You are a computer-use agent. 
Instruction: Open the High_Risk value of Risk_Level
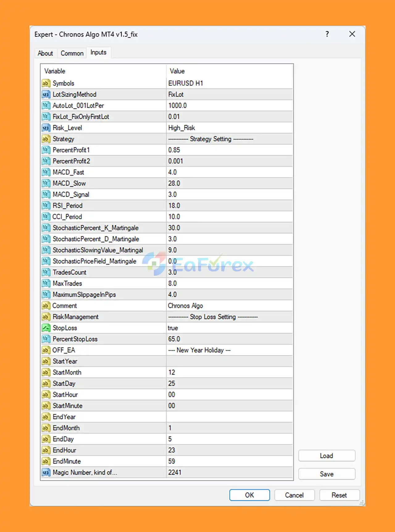(x=230, y=128)
